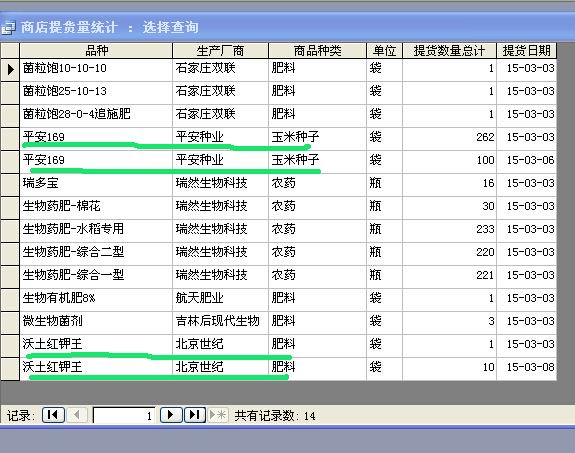The height and width of the screenshot is (453, 575).
Task: Select the 提货日期 column header
Action: 527,51
